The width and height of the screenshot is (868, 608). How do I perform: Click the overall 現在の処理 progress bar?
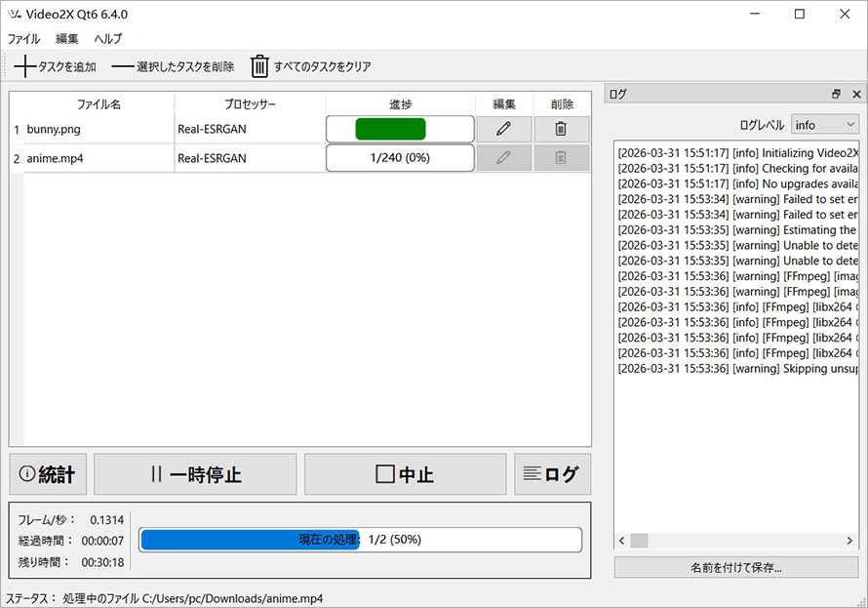(x=361, y=539)
